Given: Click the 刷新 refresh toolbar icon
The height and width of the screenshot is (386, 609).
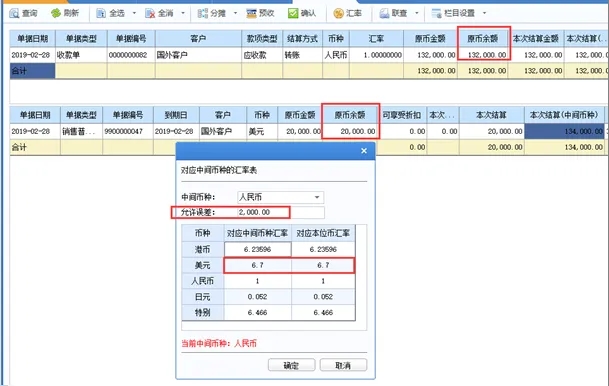Looking at the screenshot, I should pos(56,14).
